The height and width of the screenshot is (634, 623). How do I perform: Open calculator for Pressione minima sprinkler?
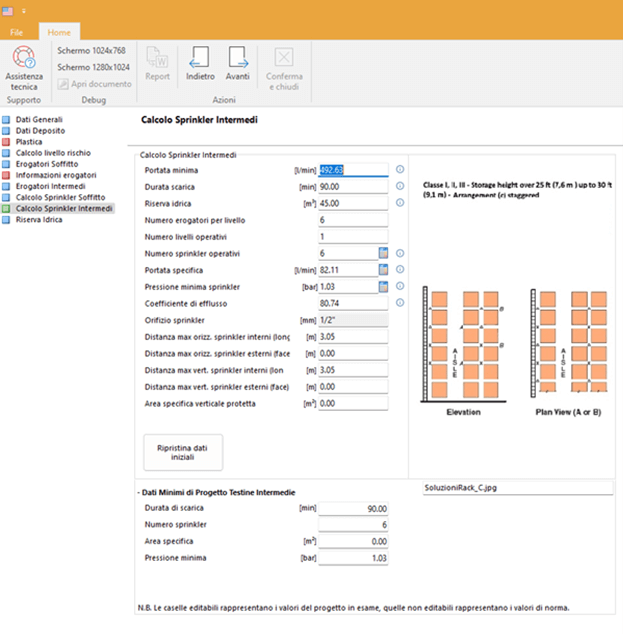point(383,286)
